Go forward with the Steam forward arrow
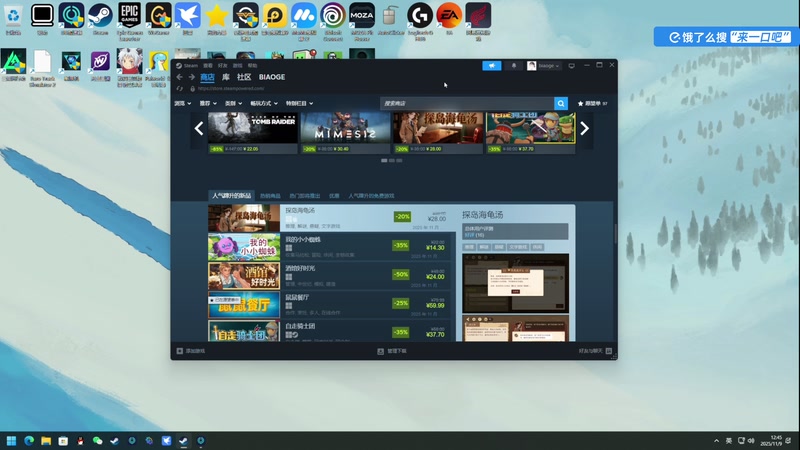 click(191, 77)
